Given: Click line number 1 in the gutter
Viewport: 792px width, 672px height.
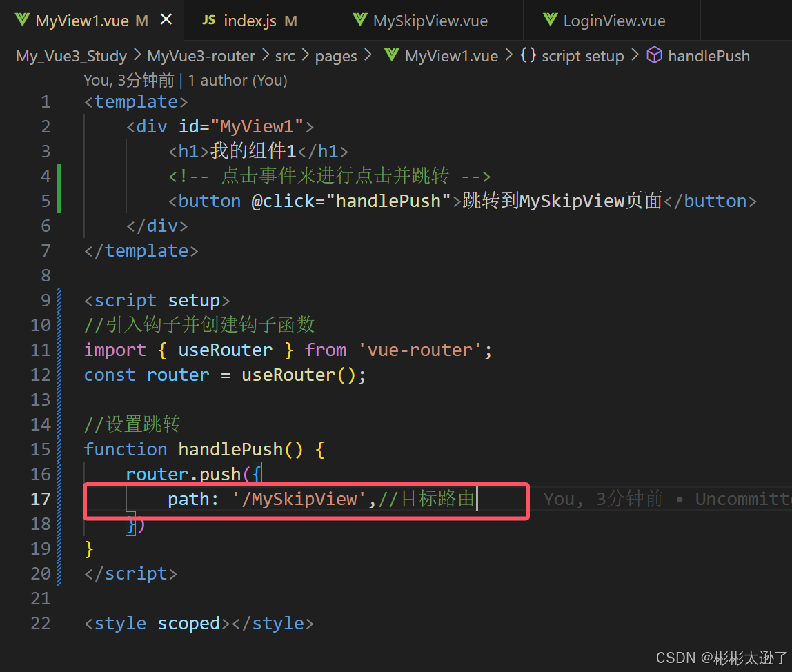Looking at the screenshot, I should (46, 102).
